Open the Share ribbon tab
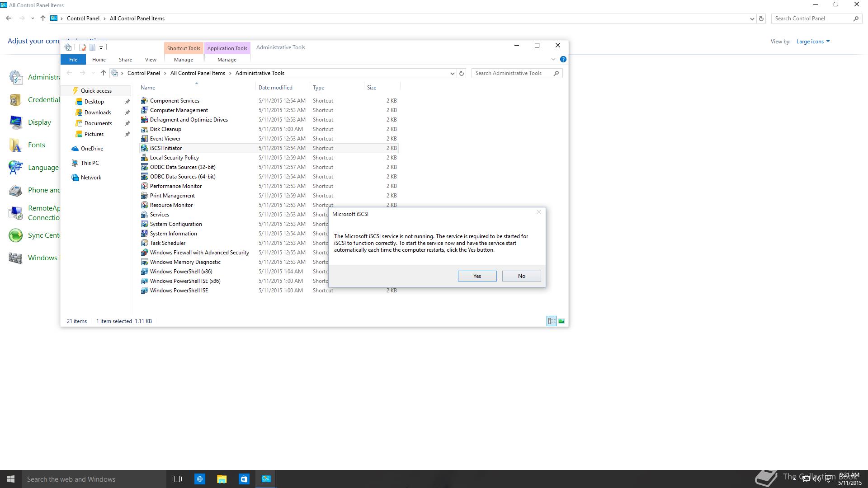868x488 pixels. (125, 60)
